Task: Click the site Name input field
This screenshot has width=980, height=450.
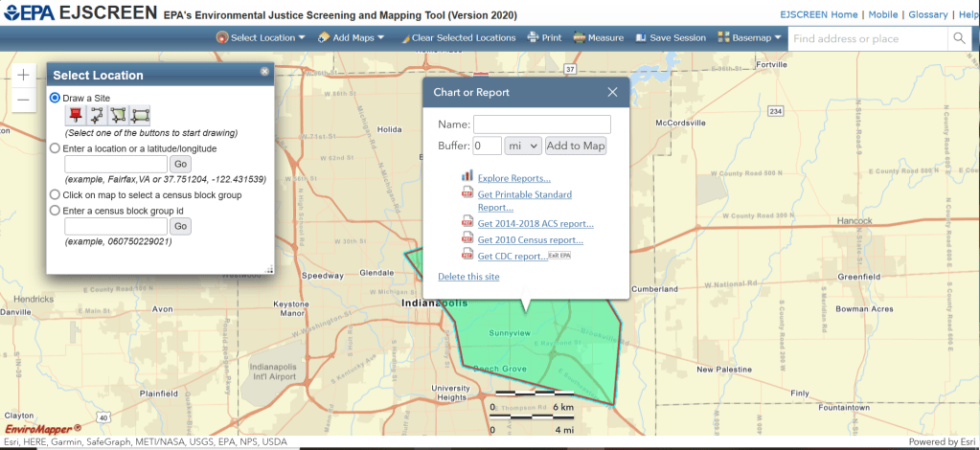Action: (x=542, y=124)
